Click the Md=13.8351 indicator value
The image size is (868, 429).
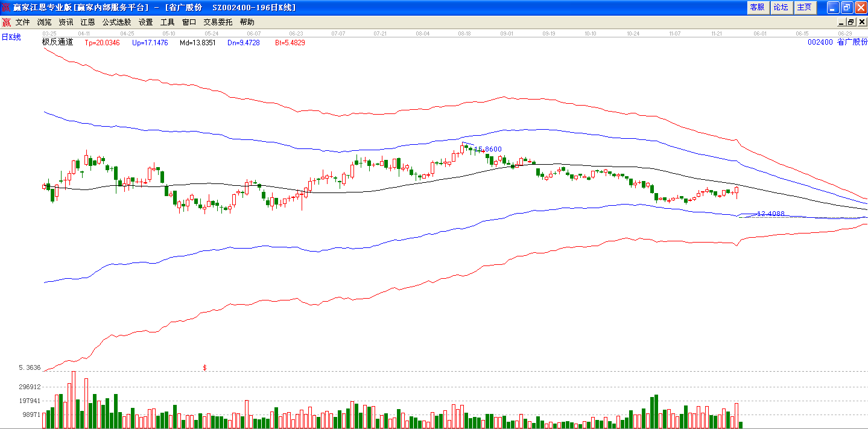pyautogui.click(x=198, y=43)
